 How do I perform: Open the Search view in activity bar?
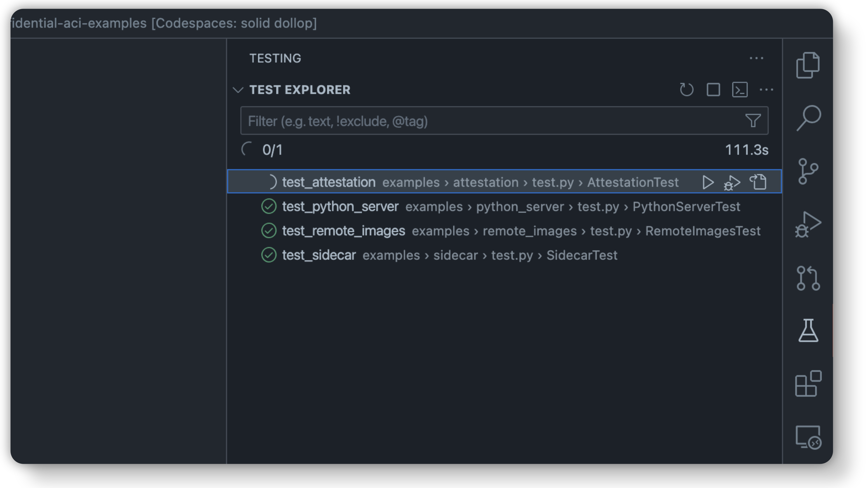808,118
